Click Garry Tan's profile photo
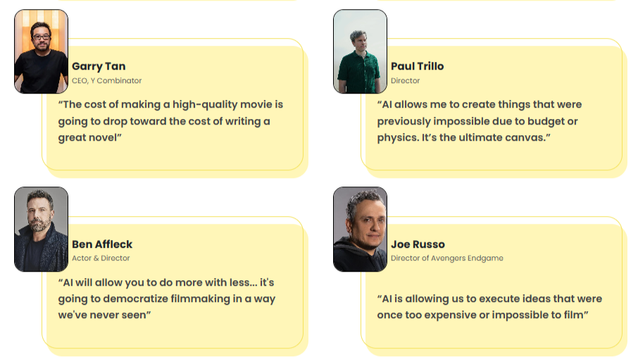 coord(41,51)
